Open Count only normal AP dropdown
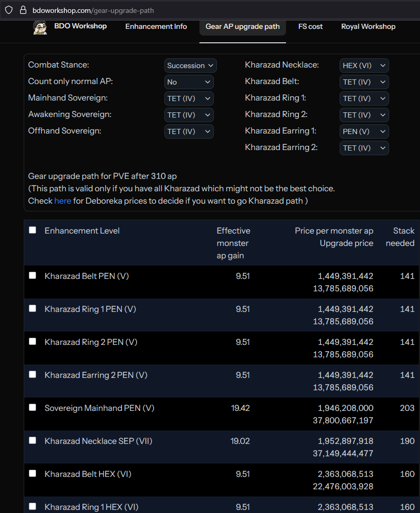 189,82
